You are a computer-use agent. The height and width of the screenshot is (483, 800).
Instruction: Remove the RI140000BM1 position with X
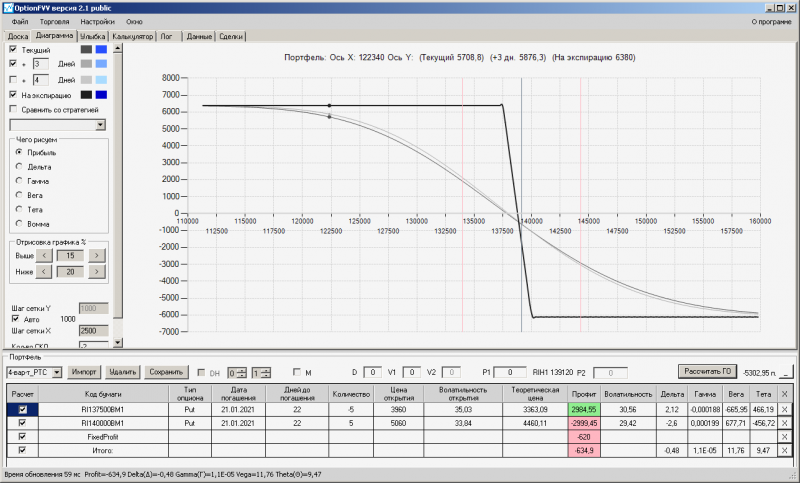coord(784,423)
